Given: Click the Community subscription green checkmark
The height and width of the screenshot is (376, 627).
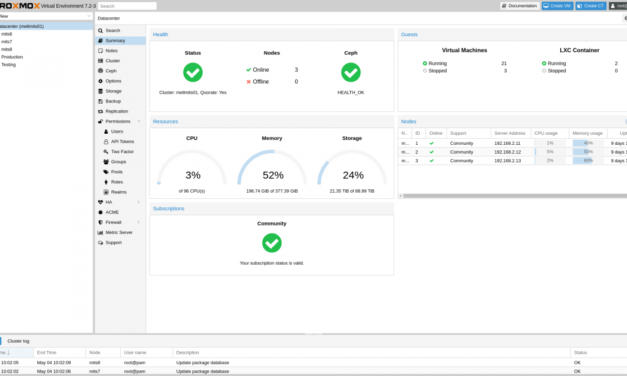Looking at the screenshot, I should pyautogui.click(x=272, y=243).
